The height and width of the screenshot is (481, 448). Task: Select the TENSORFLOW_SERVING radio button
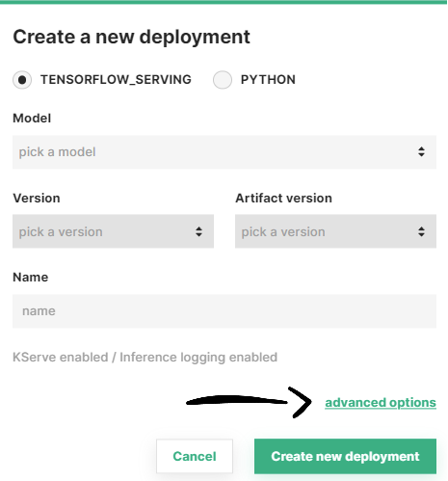click(22, 80)
